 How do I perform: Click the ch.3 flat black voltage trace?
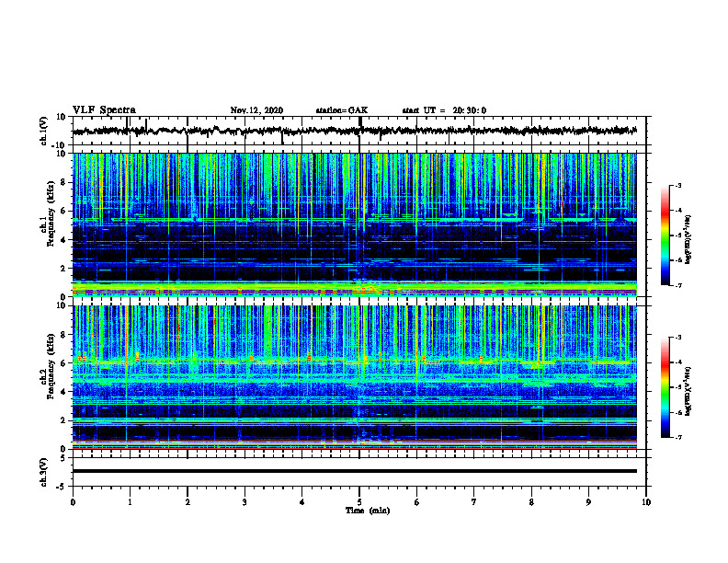coord(354,471)
